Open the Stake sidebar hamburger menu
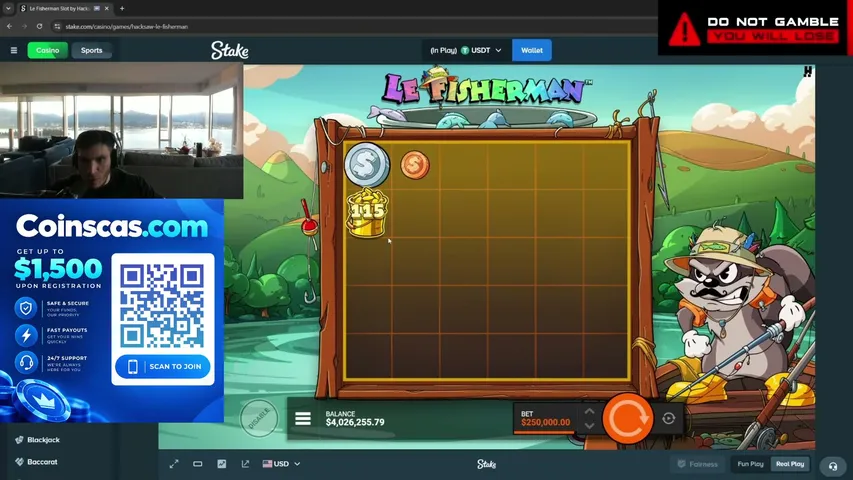 tap(14, 50)
